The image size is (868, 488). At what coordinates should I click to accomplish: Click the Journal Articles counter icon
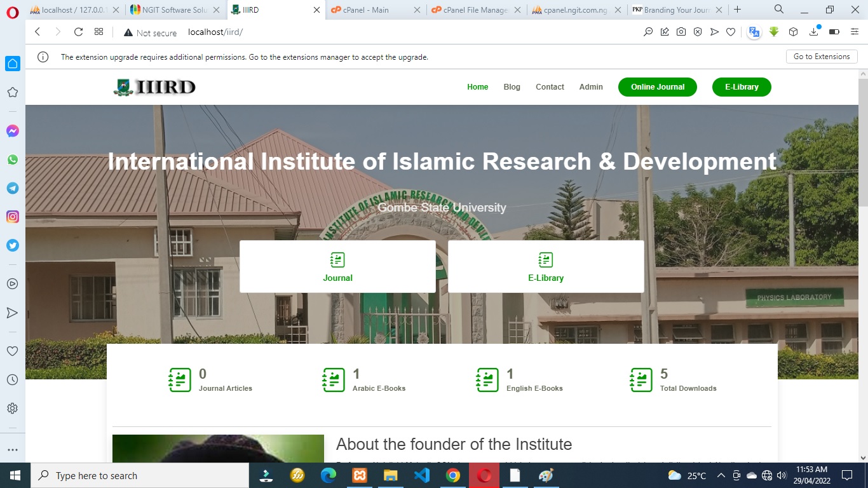point(180,380)
